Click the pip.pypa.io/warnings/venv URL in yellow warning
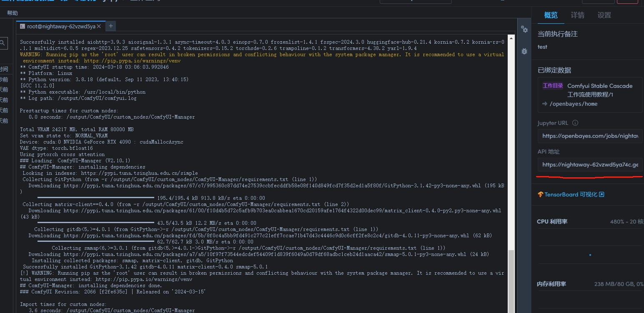 132,61
